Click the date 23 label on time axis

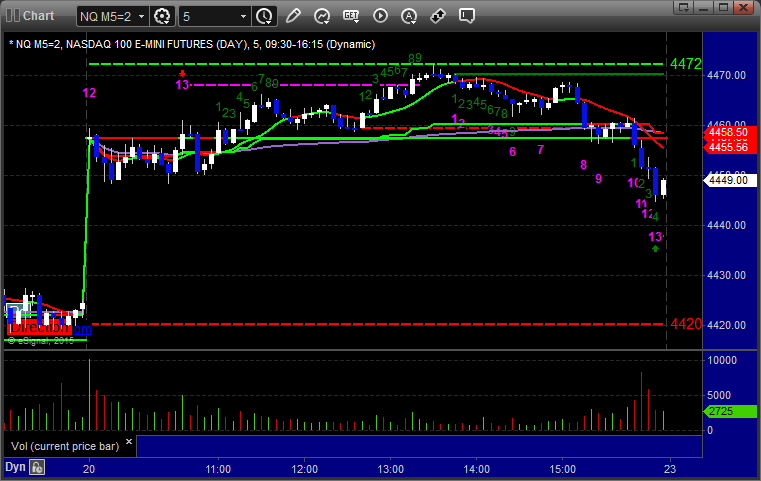670,469
